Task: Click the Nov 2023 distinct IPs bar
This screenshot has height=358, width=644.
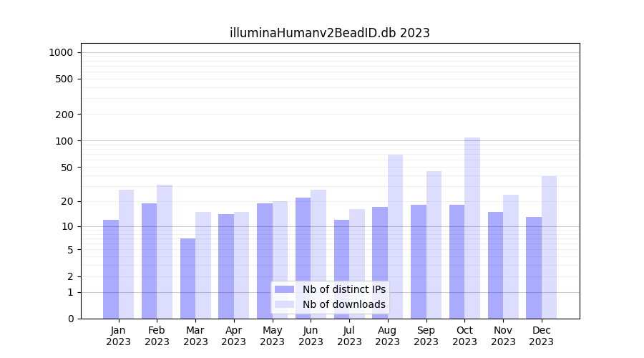Action: 495,265
